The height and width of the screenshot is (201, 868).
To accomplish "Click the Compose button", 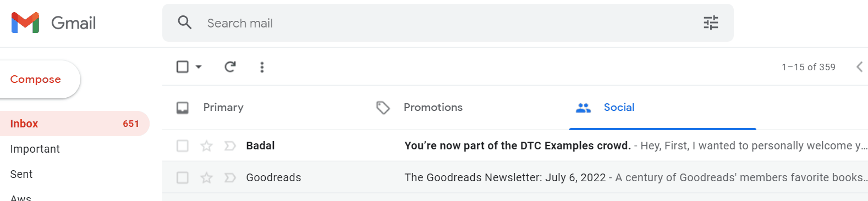I will (x=36, y=79).
